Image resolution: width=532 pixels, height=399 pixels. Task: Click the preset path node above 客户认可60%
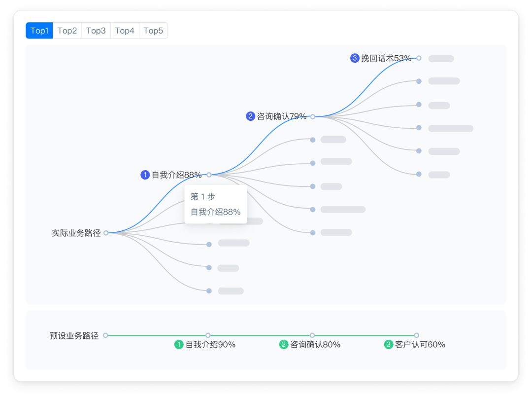point(417,335)
